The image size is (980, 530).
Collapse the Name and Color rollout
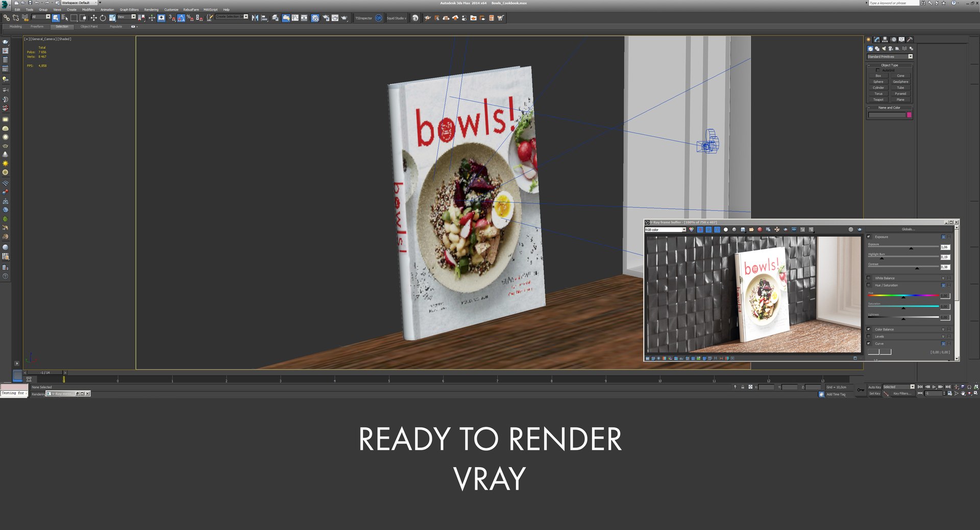pos(889,108)
